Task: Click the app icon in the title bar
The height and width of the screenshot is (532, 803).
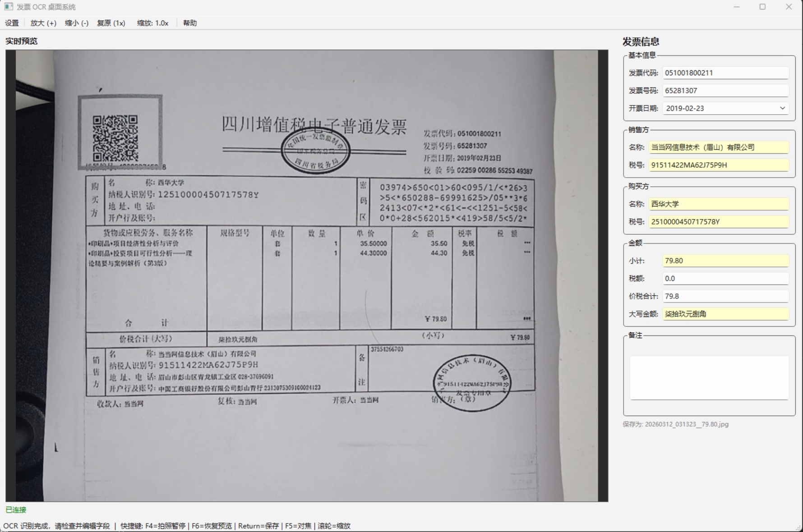Action: (9, 7)
